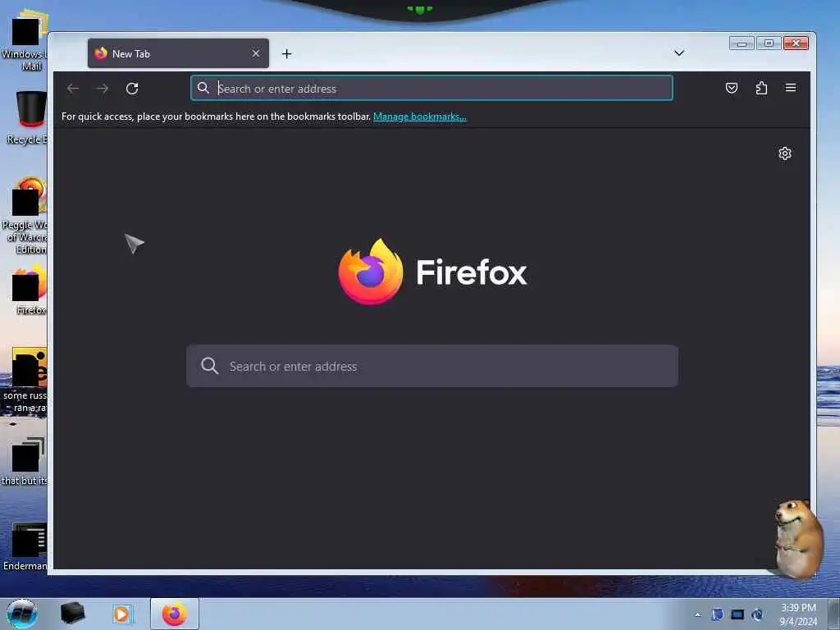Maximize the Firefox window

coord(769,43)
